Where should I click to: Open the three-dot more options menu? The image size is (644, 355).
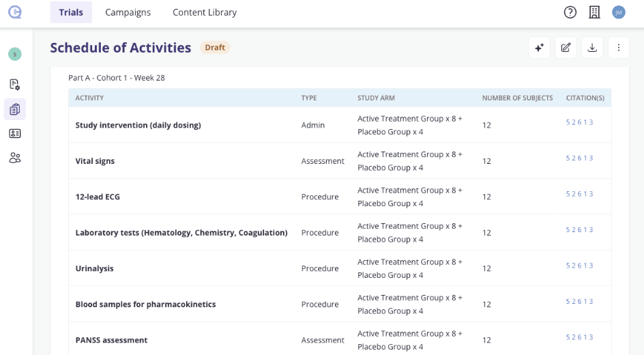click(619, 48)
